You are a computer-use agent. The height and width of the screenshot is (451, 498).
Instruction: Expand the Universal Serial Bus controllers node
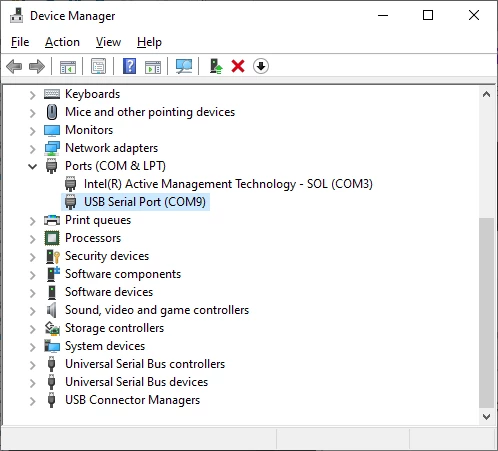point(32,365)
